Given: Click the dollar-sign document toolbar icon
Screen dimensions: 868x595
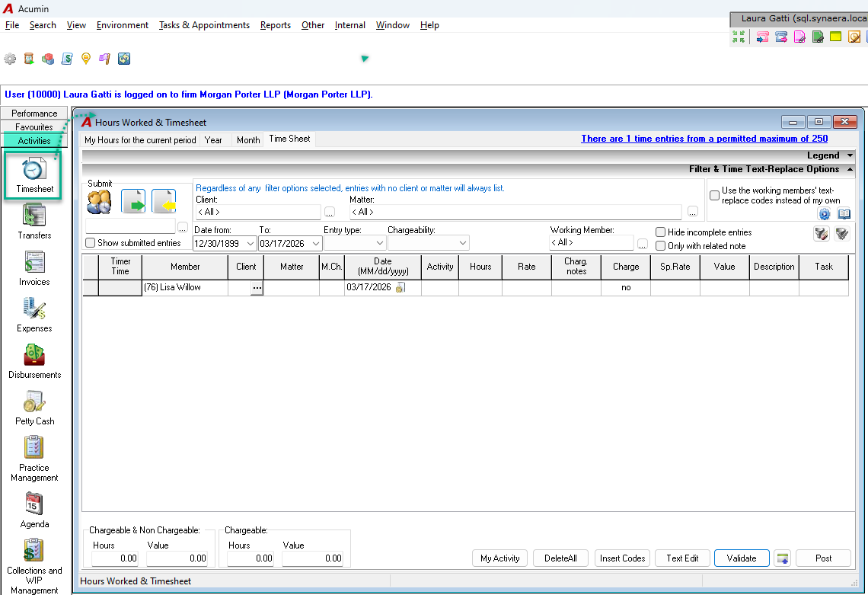Looking at the screenshot, I should pos(67,59).
